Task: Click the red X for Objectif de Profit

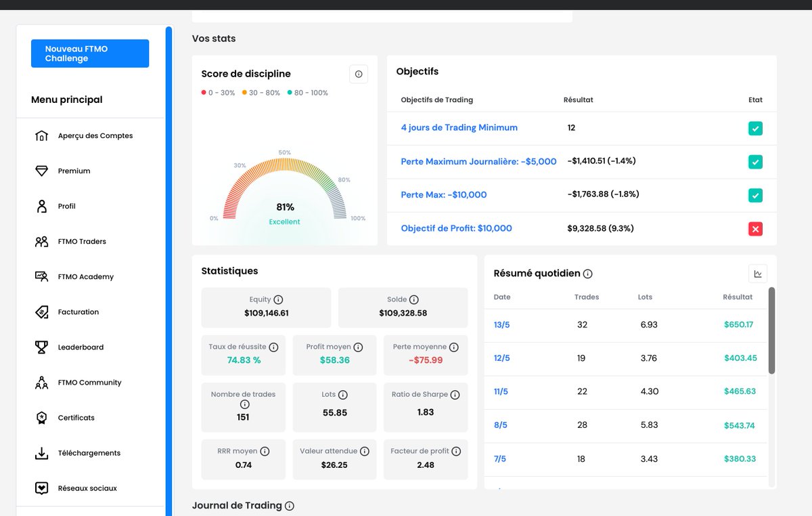Action: [756, 229]
